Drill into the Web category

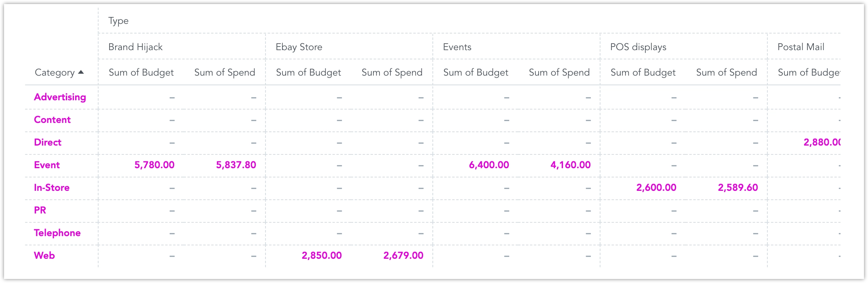pos(44,256)
